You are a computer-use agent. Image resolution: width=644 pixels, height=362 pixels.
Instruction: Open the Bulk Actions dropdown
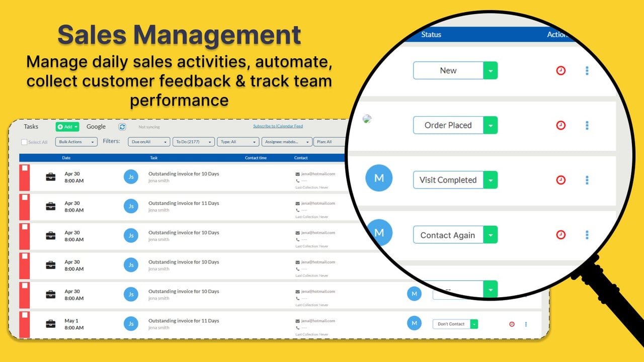(76, 142)
